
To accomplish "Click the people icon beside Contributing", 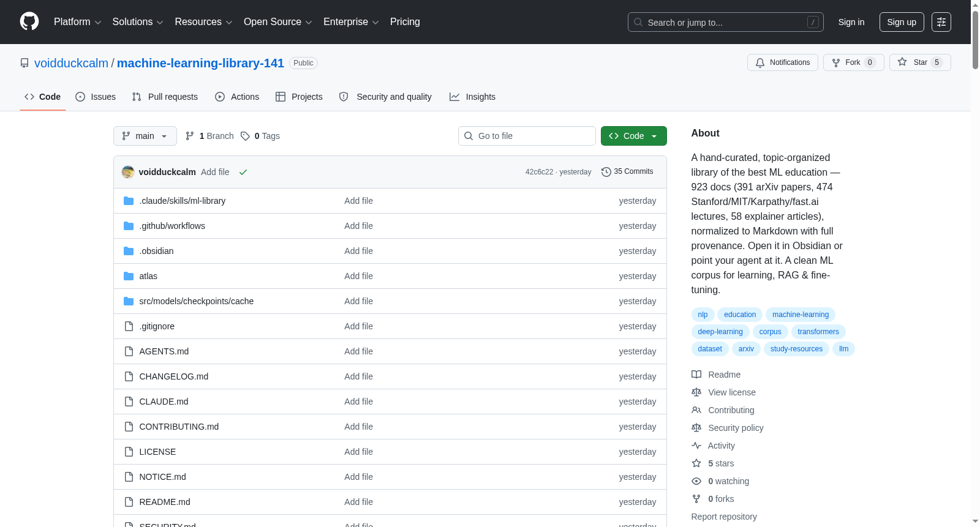I will 696,410.
